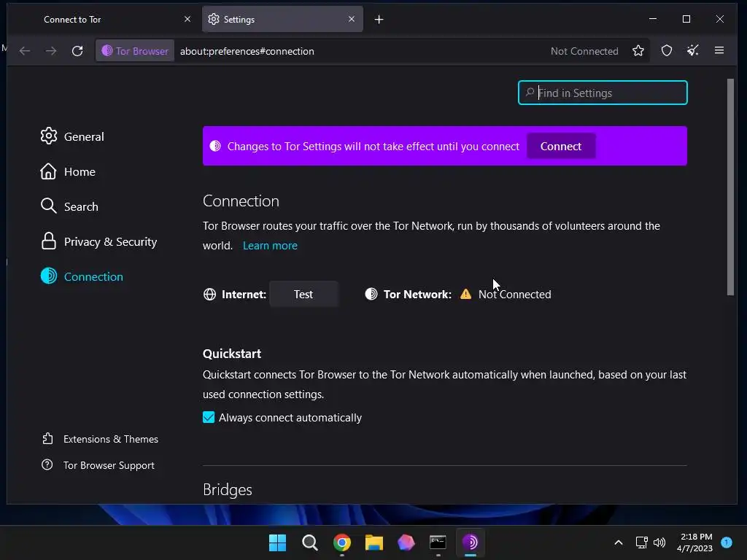Viewport: 747px width, 560px height.
Task: Open the volume control in tray
Action: (659, 542)
